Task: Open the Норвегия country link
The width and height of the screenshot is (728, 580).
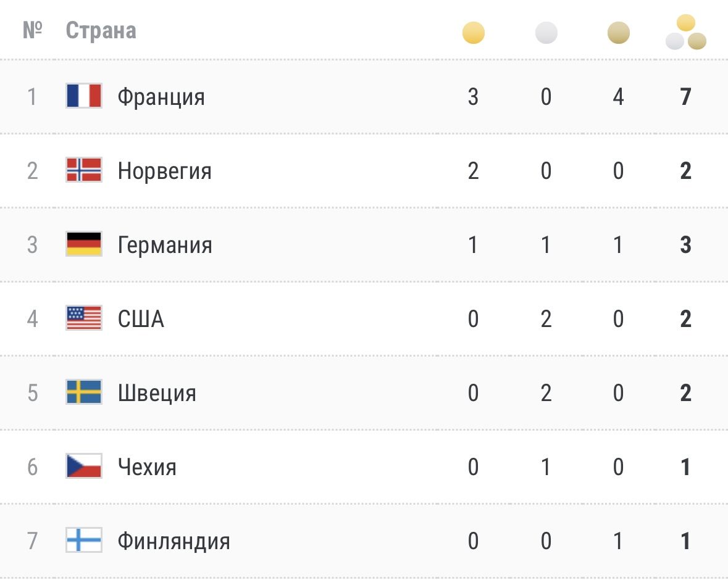Action: [x=165, y=171]
